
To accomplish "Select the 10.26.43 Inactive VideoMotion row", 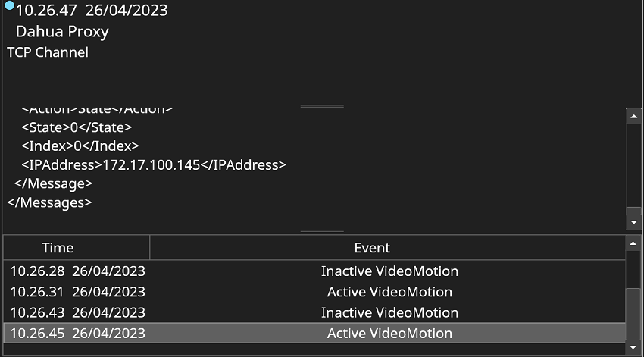I will [314, 312].
